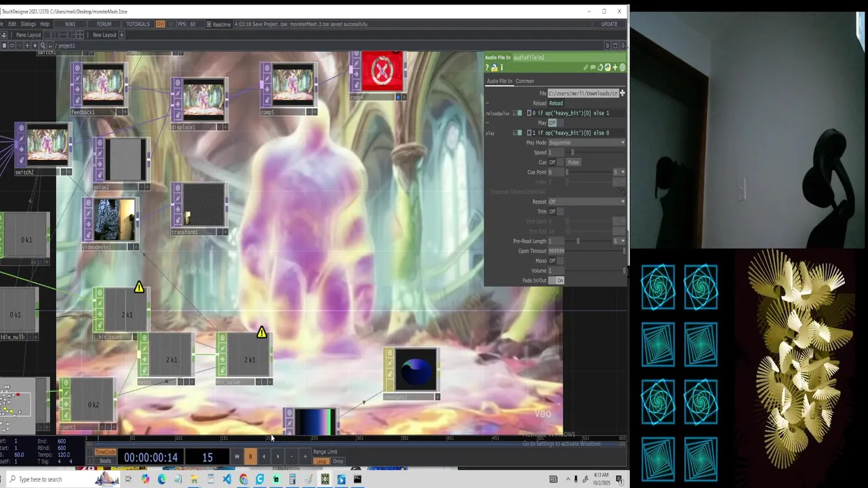
Task: Step back one frame
Action: tap(264, 456)
